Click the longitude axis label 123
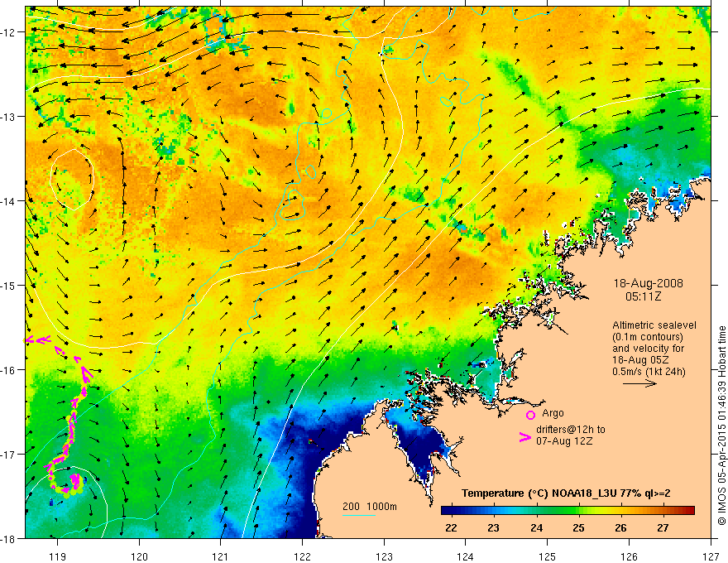 click(384, 556)
